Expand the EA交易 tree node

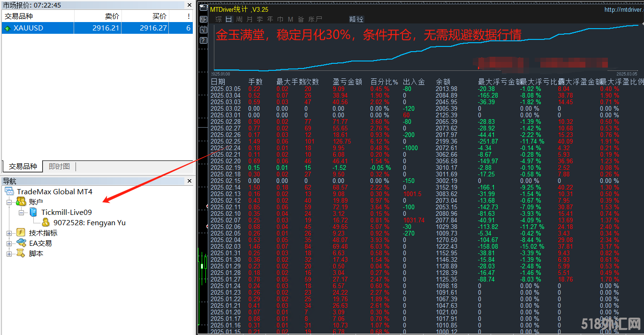click(9, 244)
